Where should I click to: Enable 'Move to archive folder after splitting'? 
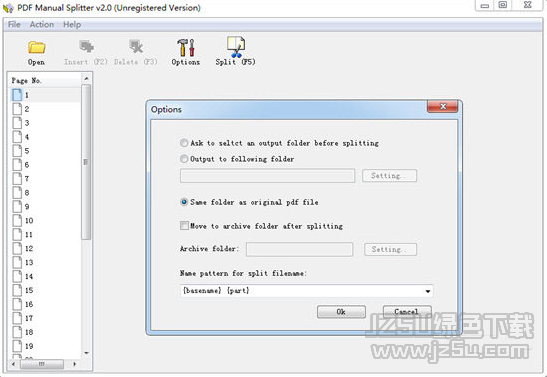point(184,226)
